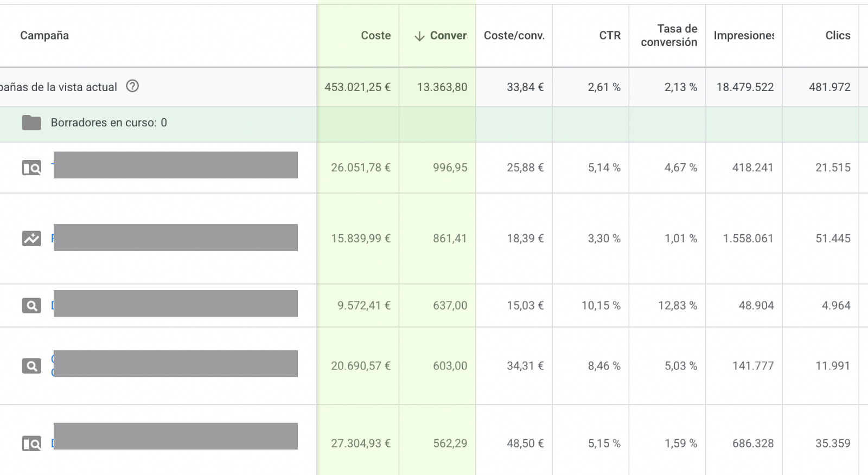Sort by Campaña column header
The image size is (868, 475).
[44, 35]
